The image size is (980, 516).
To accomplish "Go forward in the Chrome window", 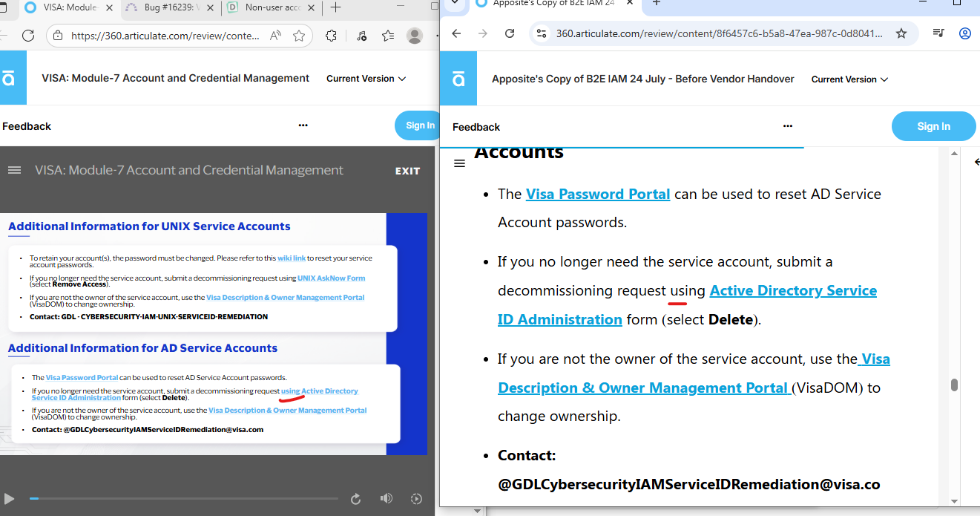I will point(483,33).
